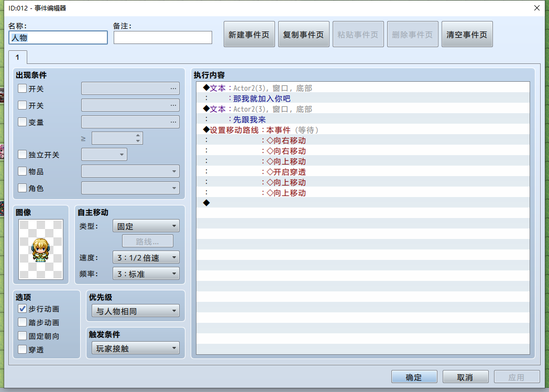Click the 备注 input field
The width and height of the screenshot is (549, 392).
[163, 38]
